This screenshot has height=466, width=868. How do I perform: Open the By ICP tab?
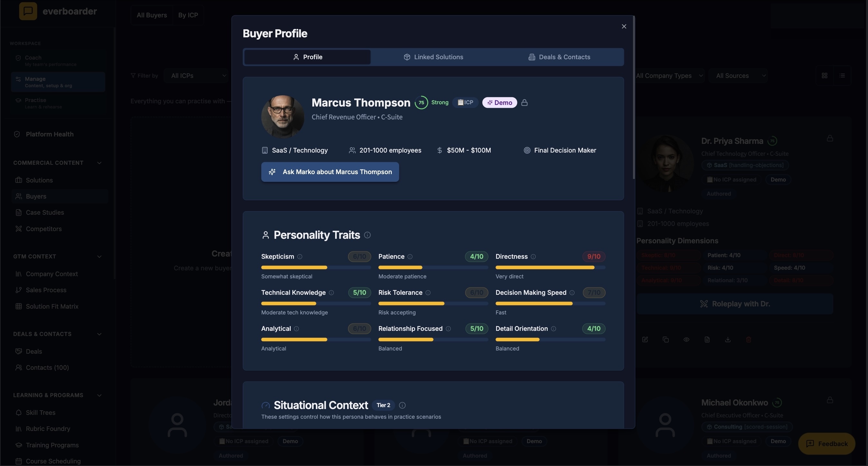pos(188,15)
